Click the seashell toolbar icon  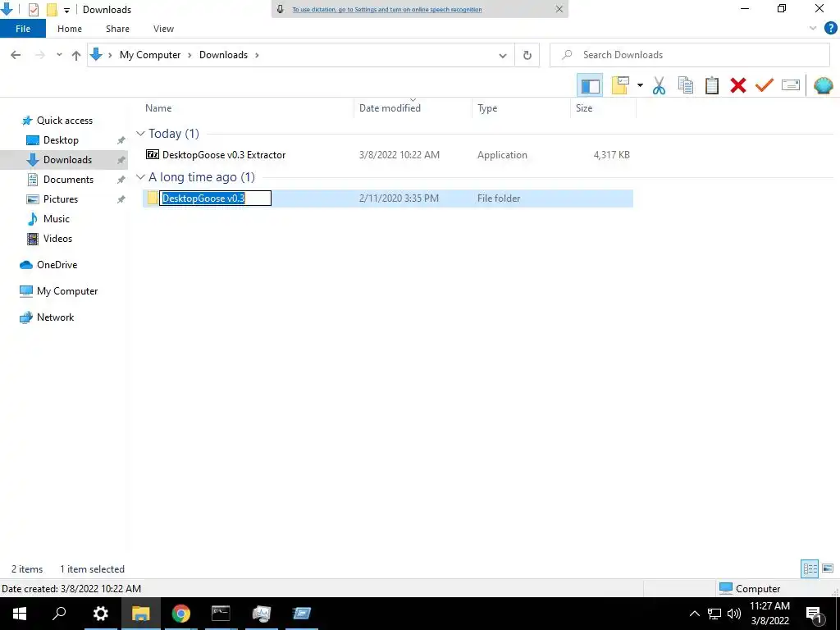click(823, 85)
